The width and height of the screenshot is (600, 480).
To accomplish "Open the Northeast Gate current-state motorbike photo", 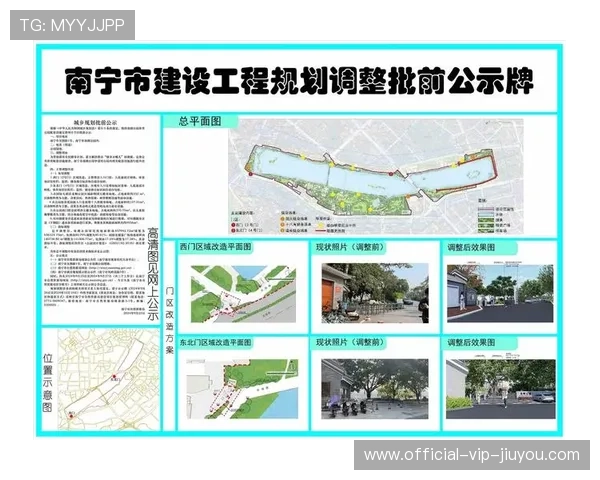I will 375,389.
